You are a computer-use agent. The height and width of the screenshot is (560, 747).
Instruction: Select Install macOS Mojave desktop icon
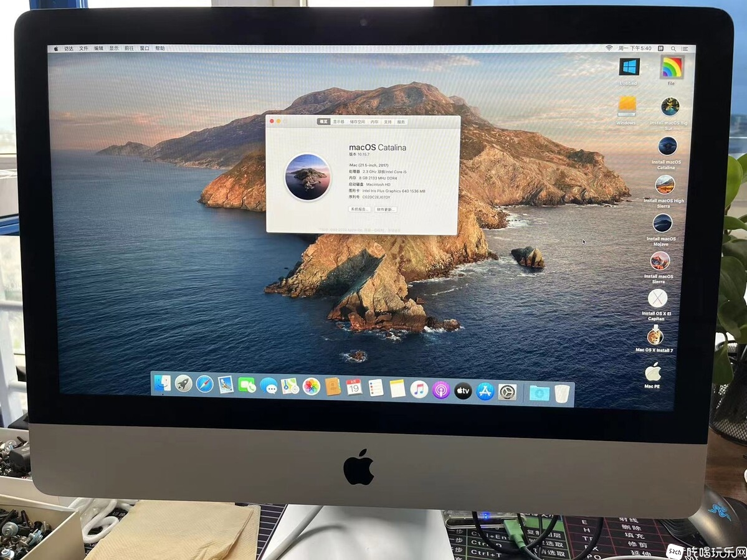point(662,223)
